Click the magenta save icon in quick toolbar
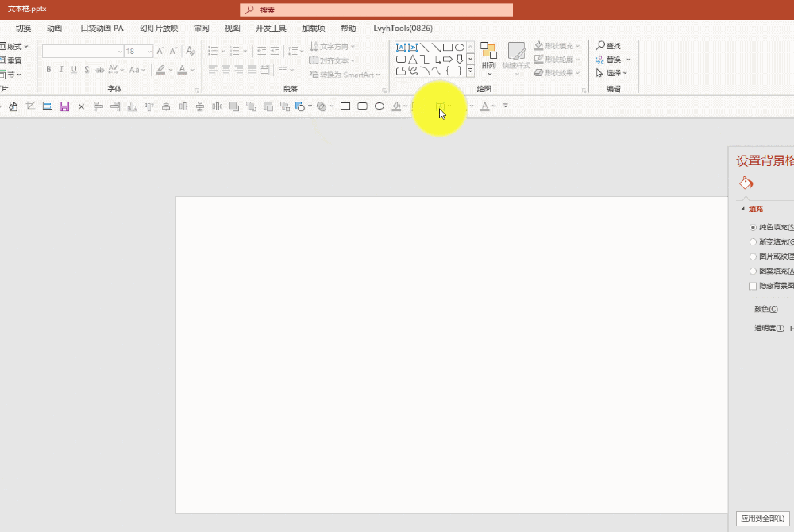 click(64, 106)
